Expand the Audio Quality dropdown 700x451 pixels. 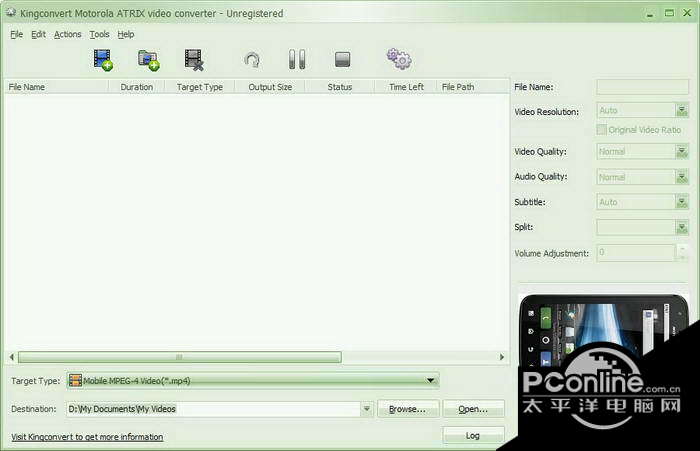[681, 177]
